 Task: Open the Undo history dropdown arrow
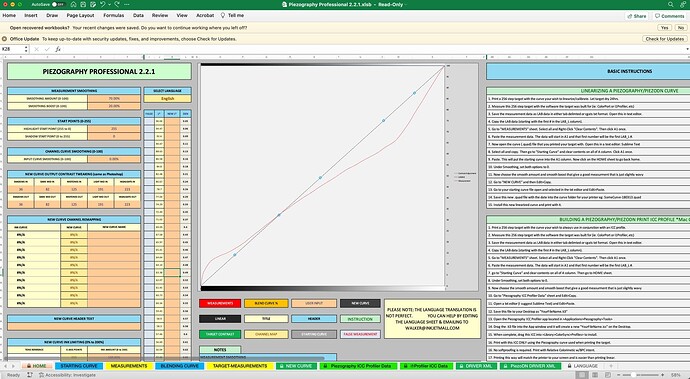[109, 4]
